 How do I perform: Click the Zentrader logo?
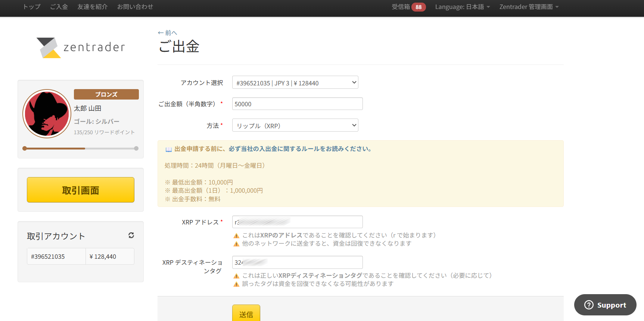coord(81,48)
